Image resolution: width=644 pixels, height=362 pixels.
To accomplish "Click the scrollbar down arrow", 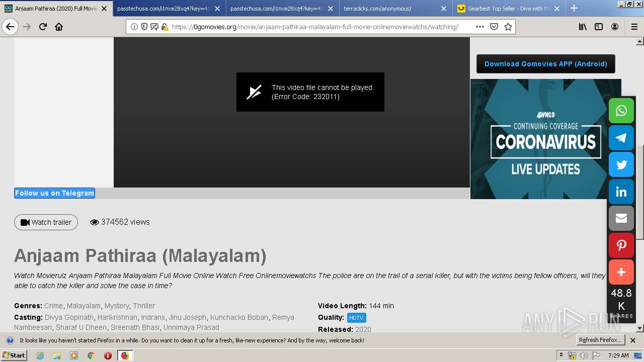I will tap(639, 328).
